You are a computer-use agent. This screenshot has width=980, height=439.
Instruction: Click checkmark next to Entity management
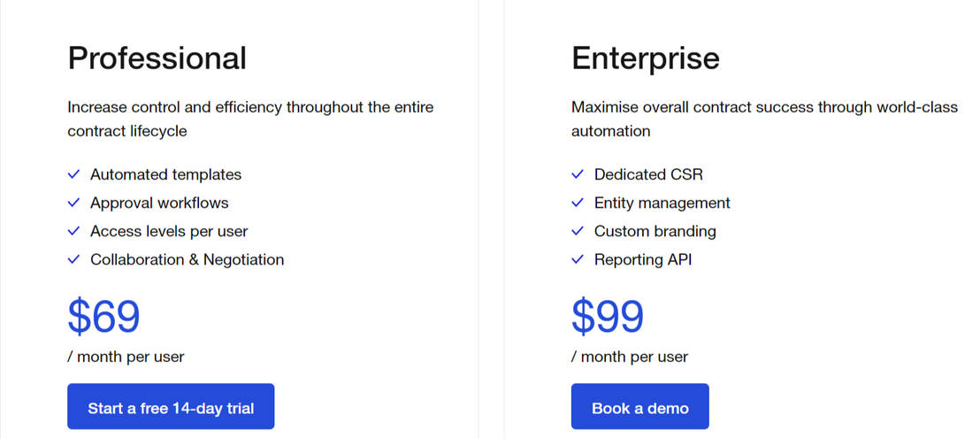(578, 203)
